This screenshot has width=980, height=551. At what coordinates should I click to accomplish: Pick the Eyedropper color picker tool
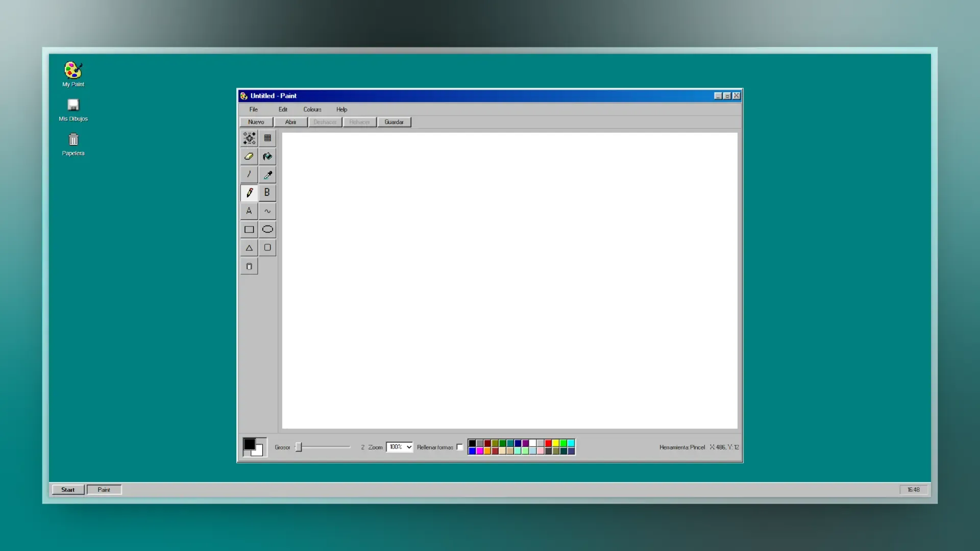click(x=267, y=174)
